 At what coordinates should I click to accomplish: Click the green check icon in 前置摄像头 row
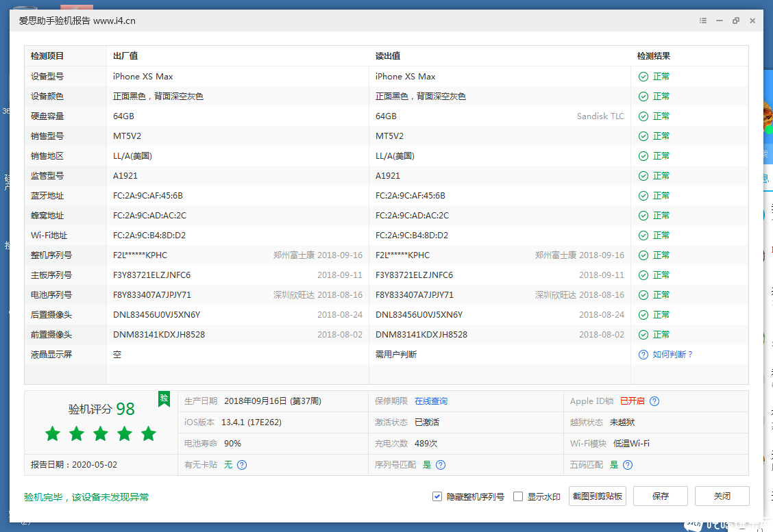[643, 335]
